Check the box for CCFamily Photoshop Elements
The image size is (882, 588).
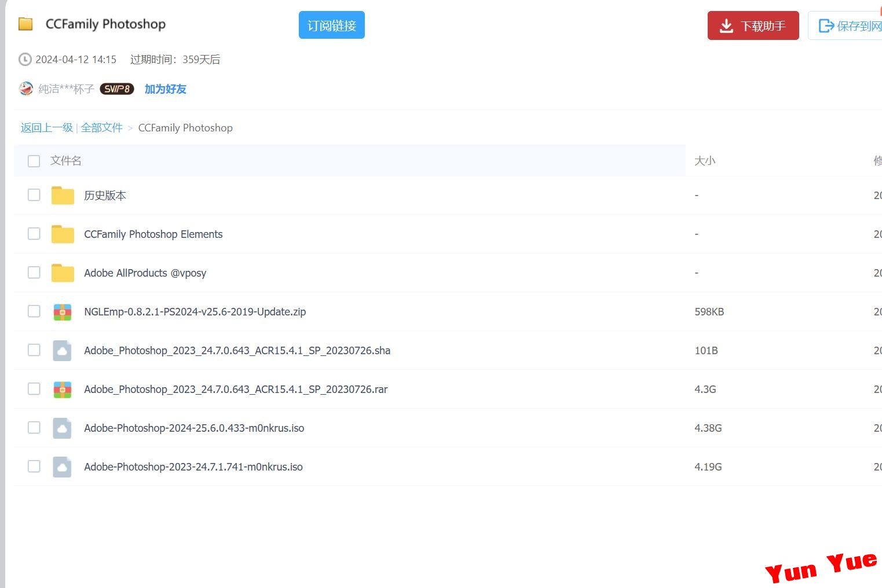coord(34,234)
